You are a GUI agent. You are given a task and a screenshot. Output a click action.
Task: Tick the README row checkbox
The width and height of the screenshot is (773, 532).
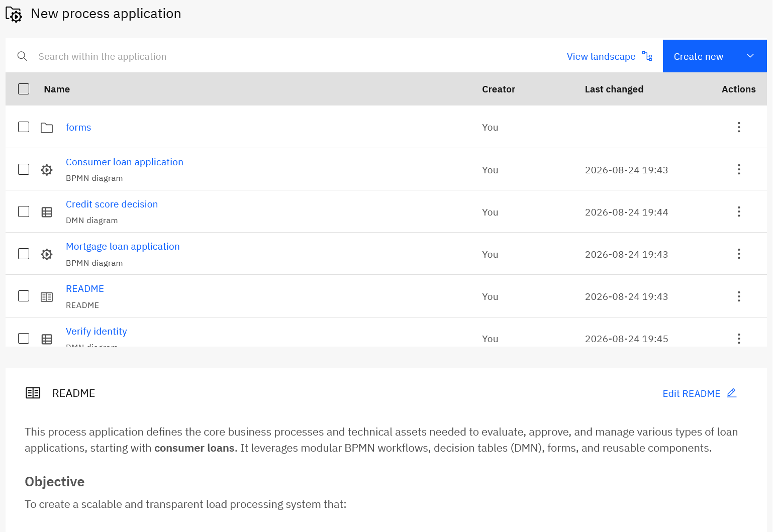tap(24, 296)
